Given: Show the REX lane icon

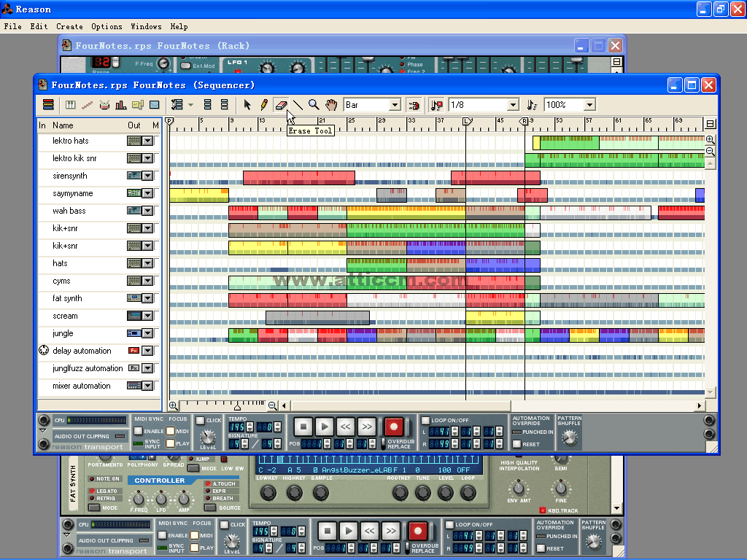Looking at the screenshot, I should [x=88, y=105].
